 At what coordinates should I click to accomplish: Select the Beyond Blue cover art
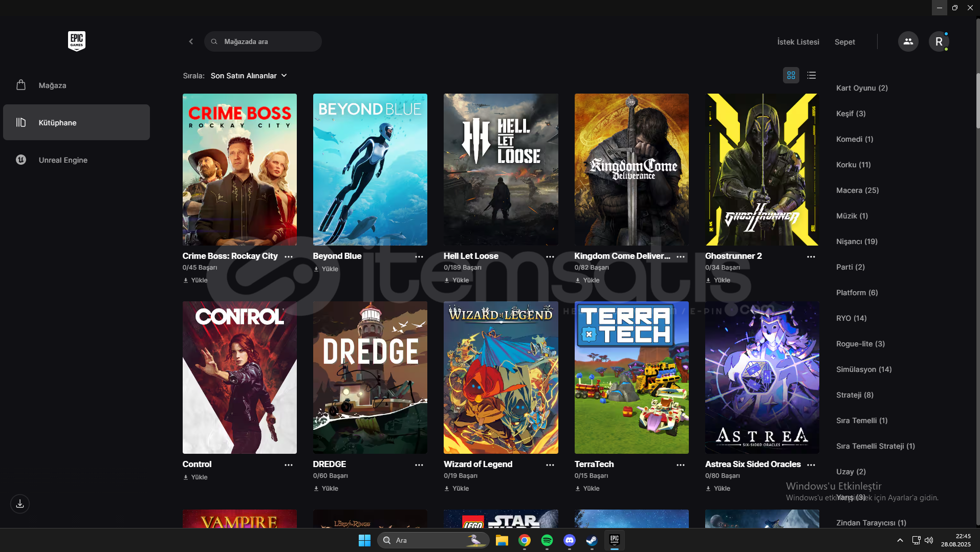point(370,169)
